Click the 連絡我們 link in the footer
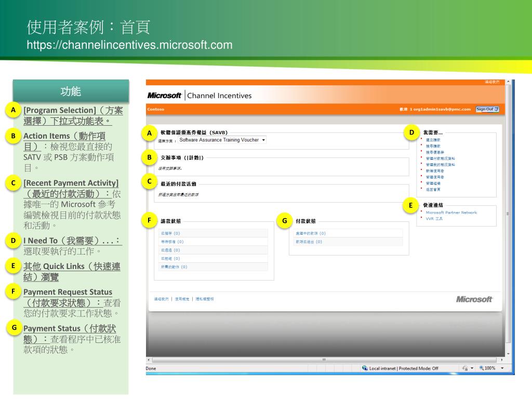 click(161, 299)
